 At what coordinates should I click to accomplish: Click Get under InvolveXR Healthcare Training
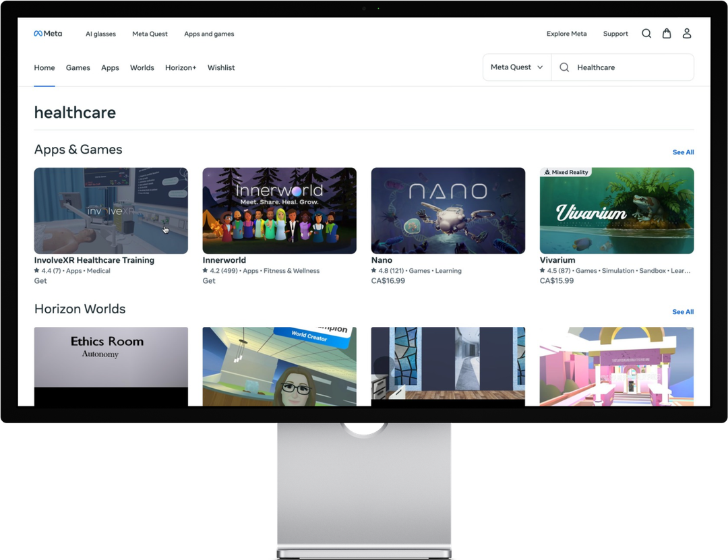(x=40, y=281)
